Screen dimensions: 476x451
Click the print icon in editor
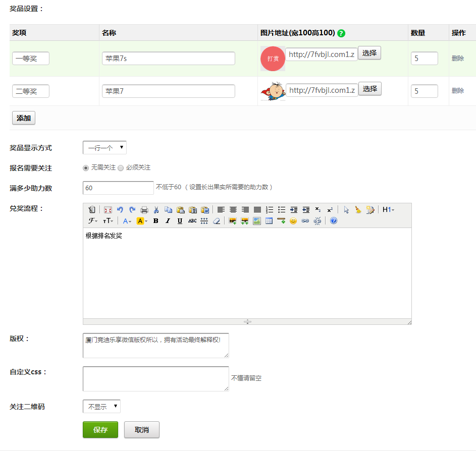point(144,210)
